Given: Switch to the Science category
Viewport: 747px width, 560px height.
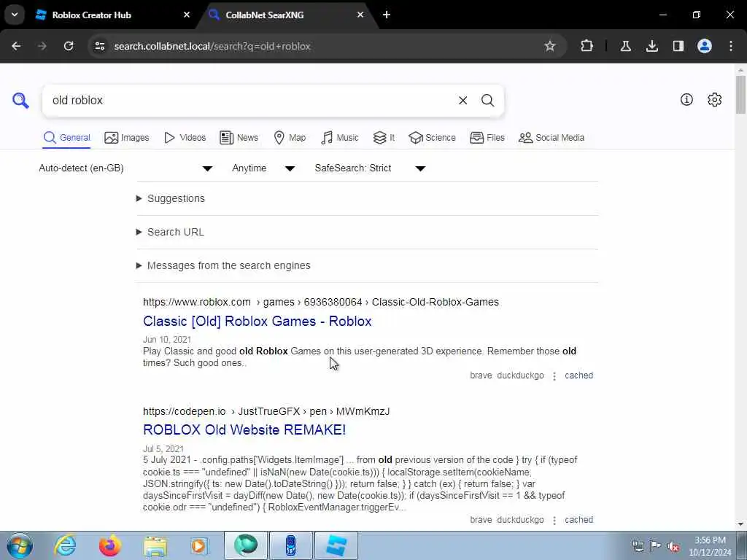Looking at the screenshot, I should [x=432, y=138].
